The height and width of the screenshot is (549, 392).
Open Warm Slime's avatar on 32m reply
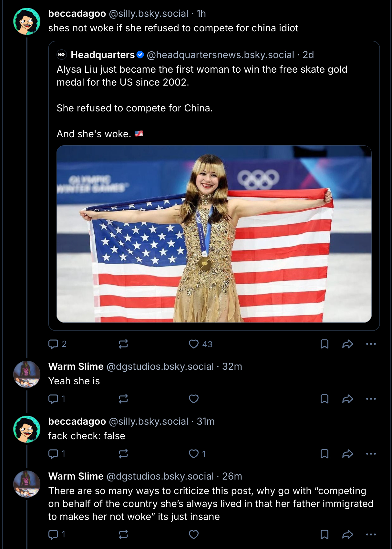click(x=27, y=374)
